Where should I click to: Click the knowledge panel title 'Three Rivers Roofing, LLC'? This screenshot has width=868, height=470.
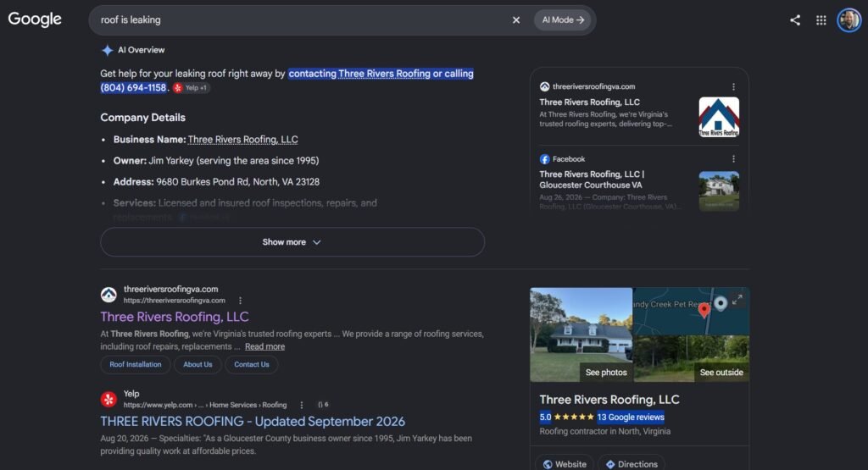[609, 400]
